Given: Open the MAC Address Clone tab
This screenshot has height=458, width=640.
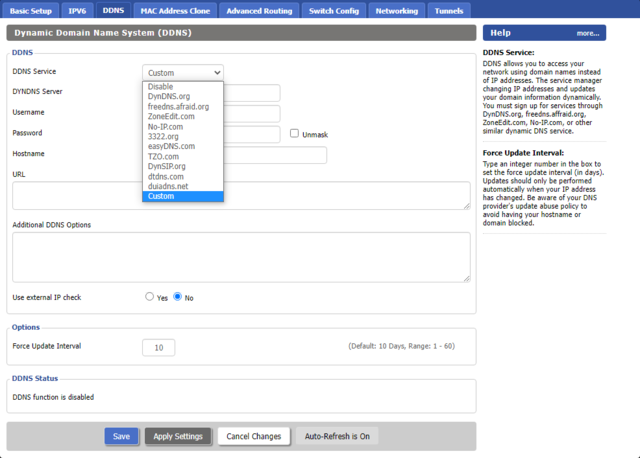Looking at the screenshot, I should [175, 11].
